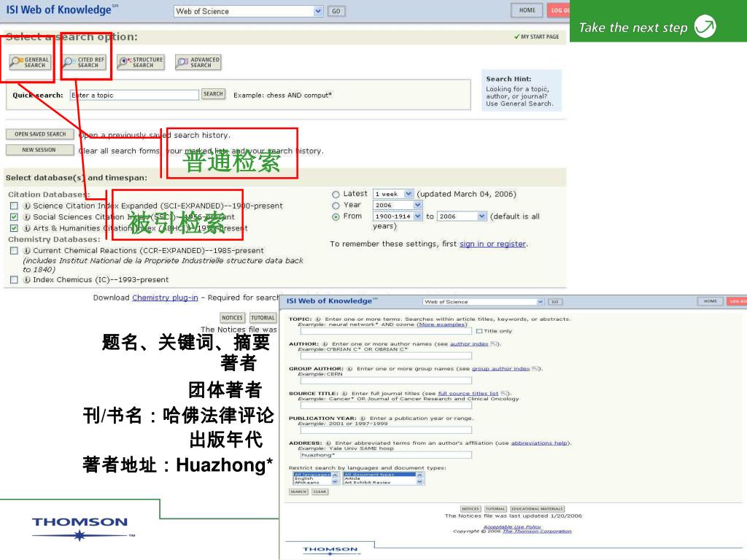
Task: Open Cited Ref Search option
Action: pyautogui.click(x=84, y=62)
